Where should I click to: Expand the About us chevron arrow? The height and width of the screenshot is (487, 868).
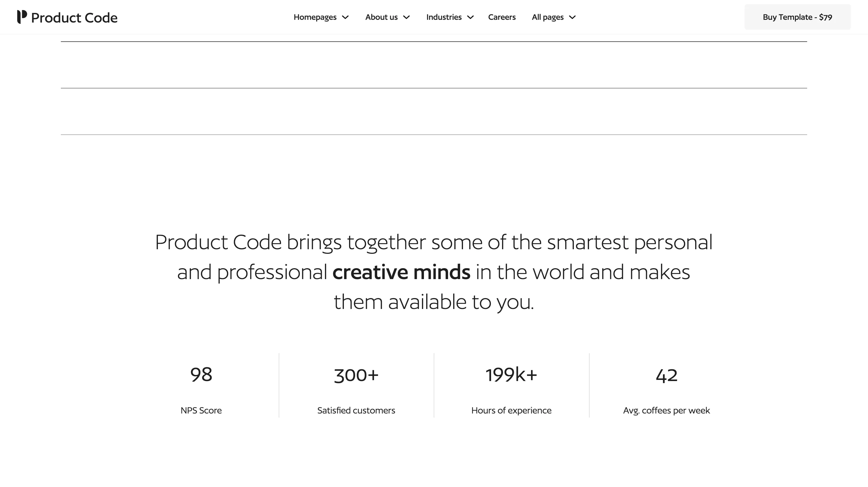click(x=406, y=18)
